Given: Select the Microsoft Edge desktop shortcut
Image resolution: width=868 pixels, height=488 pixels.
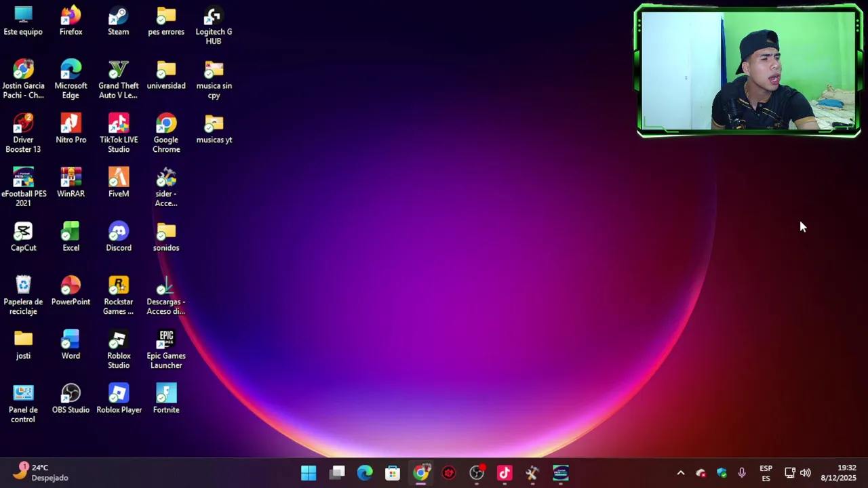Looking at the screenshot, I should point(71,80).
